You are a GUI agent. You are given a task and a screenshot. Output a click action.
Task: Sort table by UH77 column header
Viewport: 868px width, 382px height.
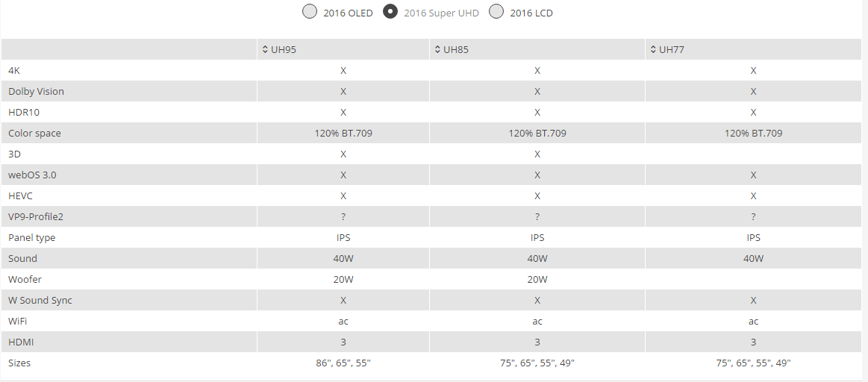[753, 50]
